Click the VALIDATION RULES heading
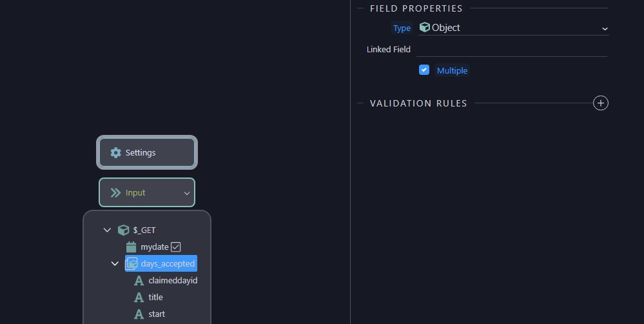 418,103
